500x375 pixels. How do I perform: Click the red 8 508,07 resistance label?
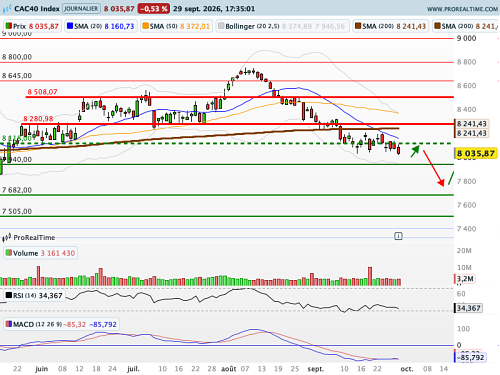pos(42,92)
